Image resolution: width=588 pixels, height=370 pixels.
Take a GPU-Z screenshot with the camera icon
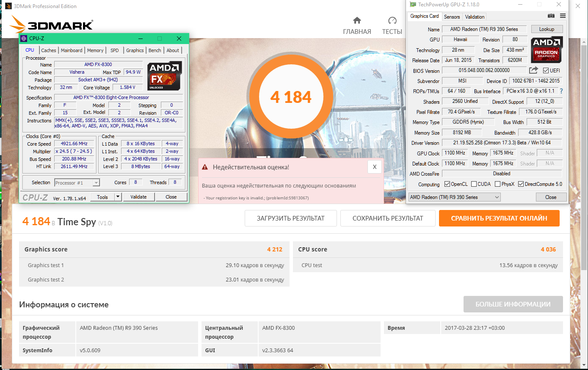click(551, 16)
